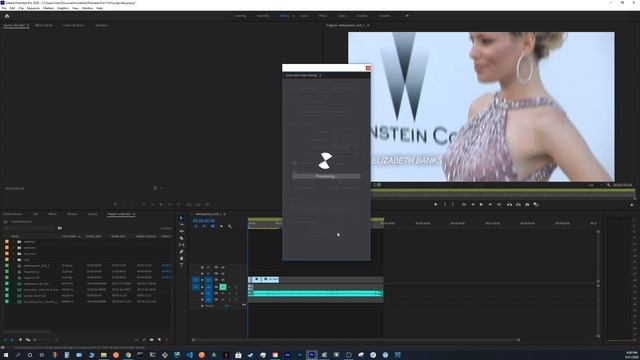
Task: Switch to Effect Controls tab
Action: [44, 25]
